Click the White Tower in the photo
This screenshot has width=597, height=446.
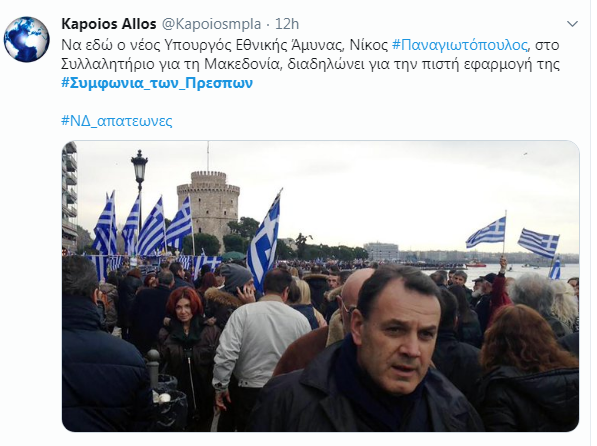(208, 208)
